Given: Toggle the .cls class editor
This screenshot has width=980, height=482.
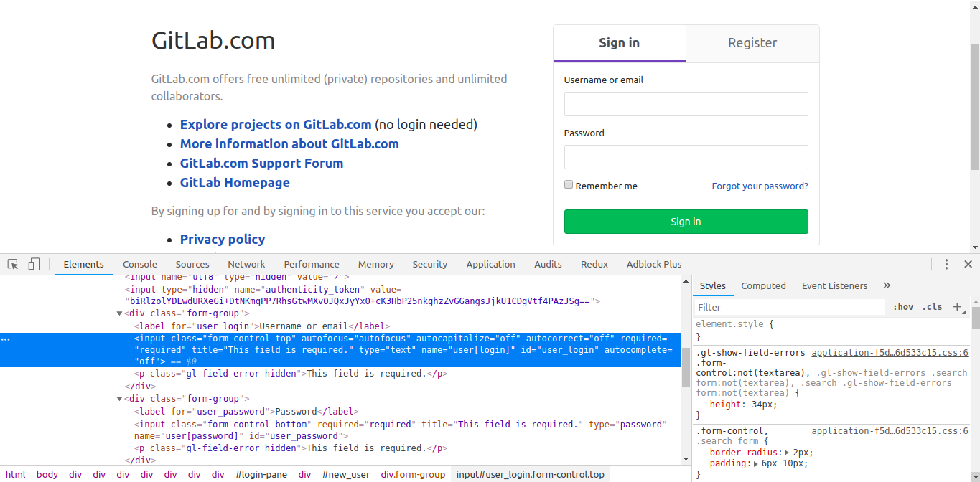Looking at the screenshot, I should click(932, 307).
